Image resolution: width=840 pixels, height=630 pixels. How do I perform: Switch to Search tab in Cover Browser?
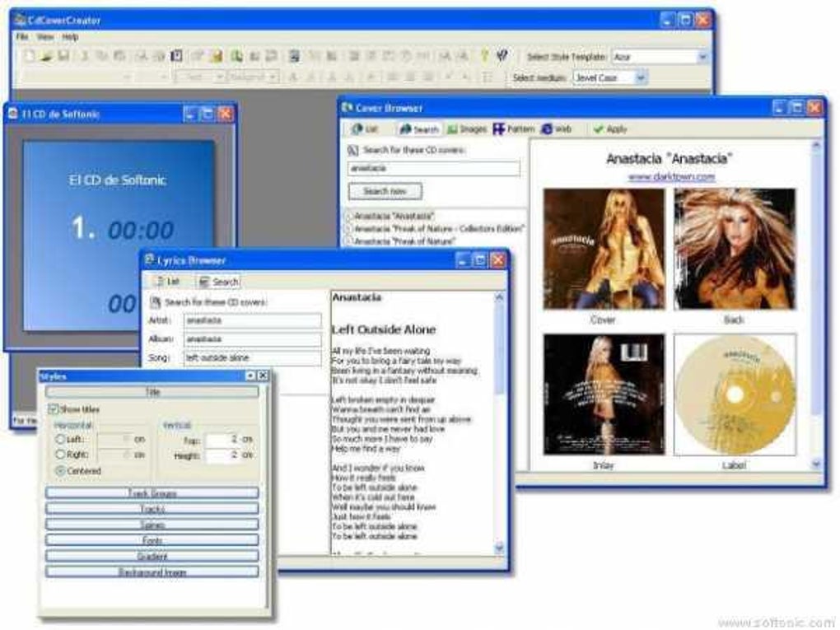(x=419, y=129)
